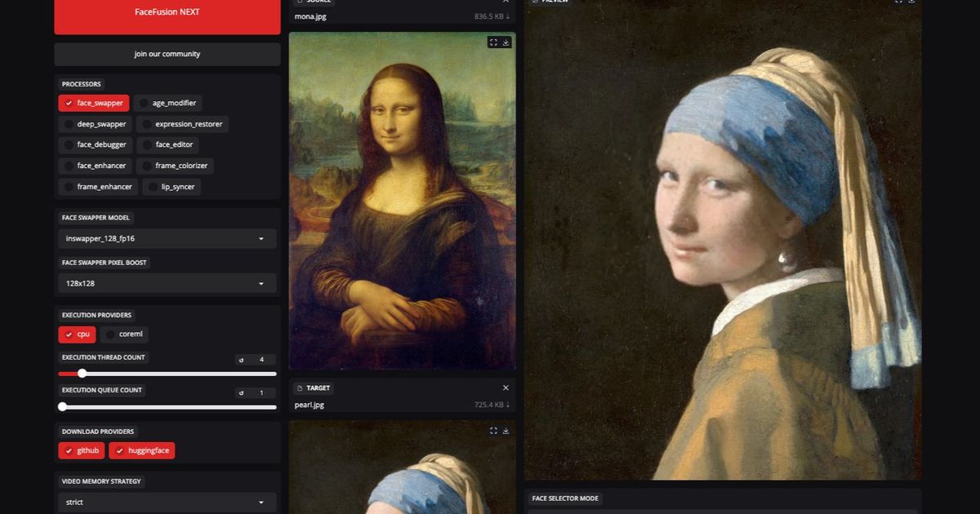Click the 836.5 KB download link for mona.jpg
Screen dimensions: 980x514
coord(491,16)
